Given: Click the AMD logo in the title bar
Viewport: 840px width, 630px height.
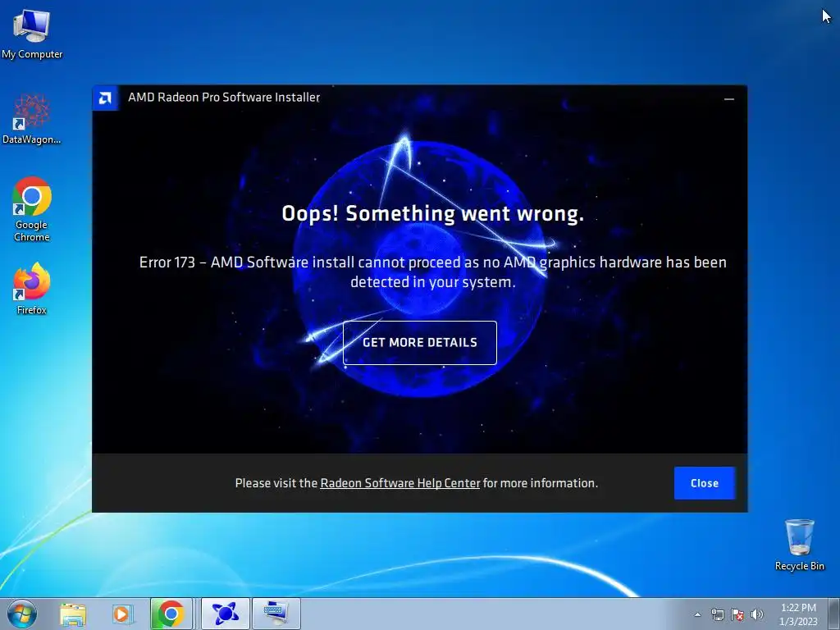Looking at the screenshot, I should 106,98.
